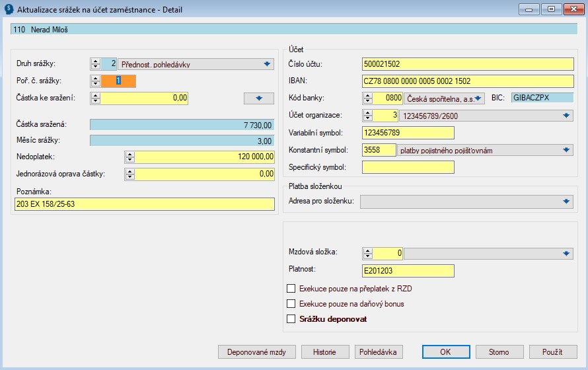
Task: Click the Druh srážky number spinner
Action: pyautogui.click(x=96, y=64)
